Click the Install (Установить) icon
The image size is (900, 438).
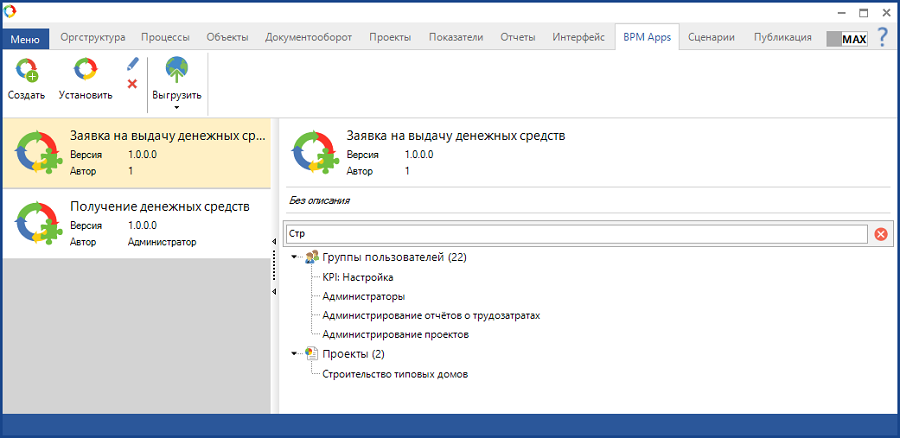pyautogui.click(x=85, y=71)
